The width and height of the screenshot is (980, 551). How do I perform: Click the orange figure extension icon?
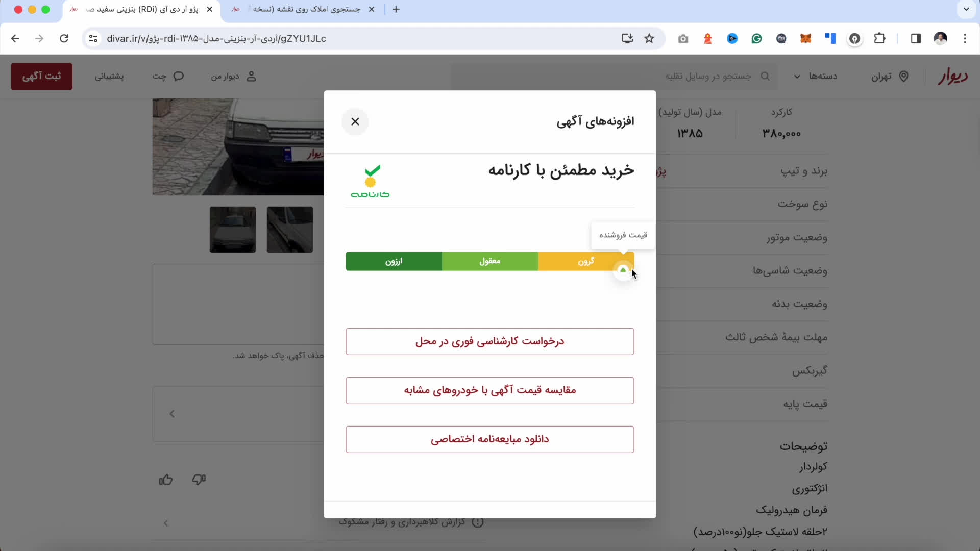click(707, 38)
